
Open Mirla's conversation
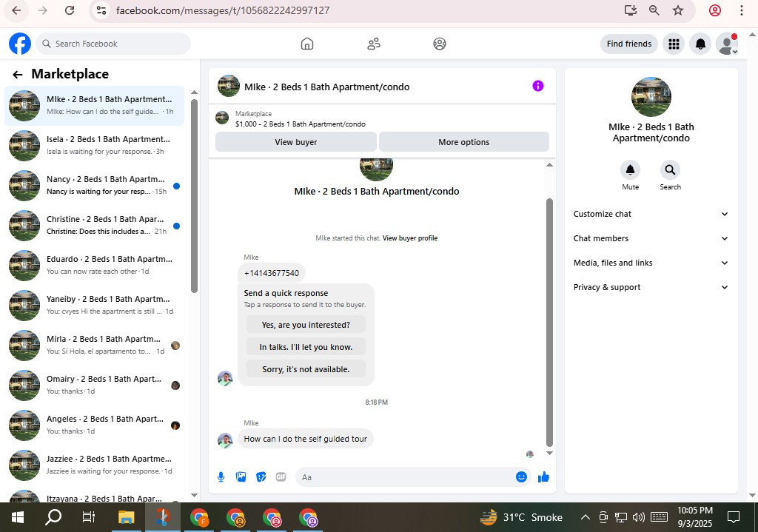pos(94,346)
